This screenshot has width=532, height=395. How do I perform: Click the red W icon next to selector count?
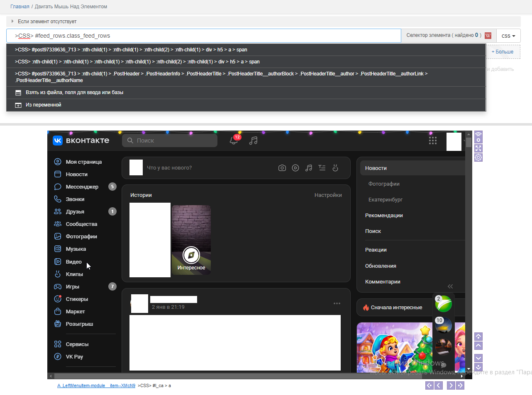pyautogui.click(x=488, y=36)
